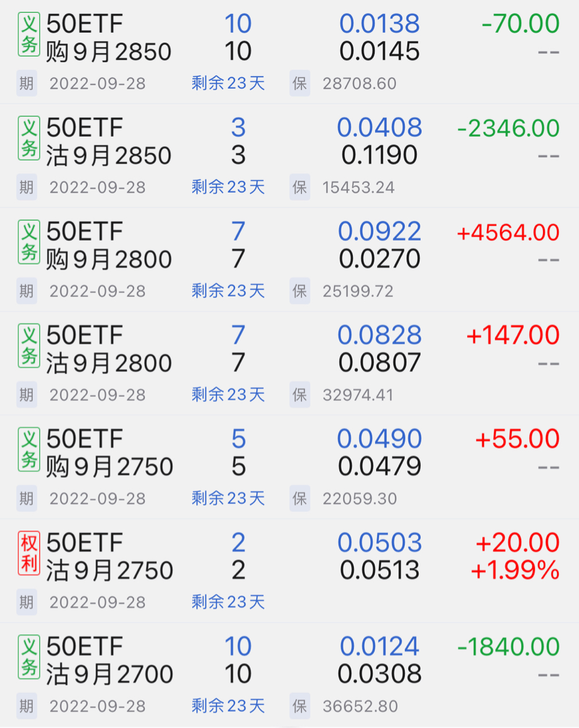Select the 50ETF 沽9月2800 contract name
The image size is (579, 728).
click(x=109, y=349)
